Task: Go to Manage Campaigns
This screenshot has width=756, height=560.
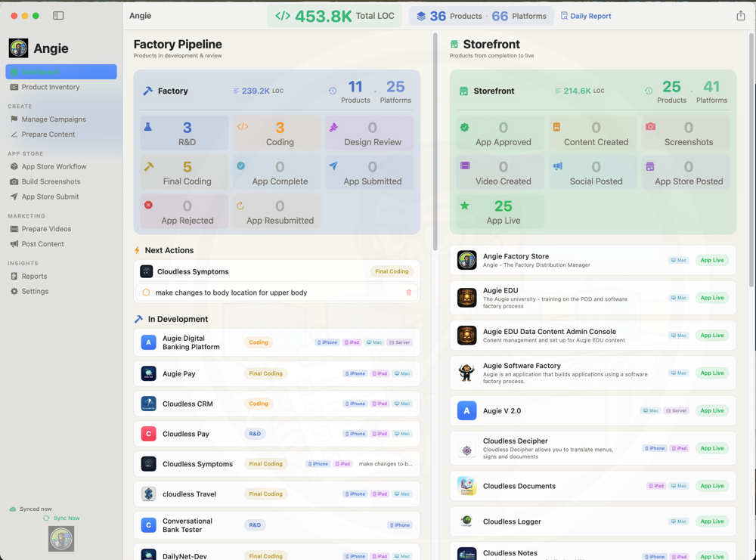Action: pos(61,119)
